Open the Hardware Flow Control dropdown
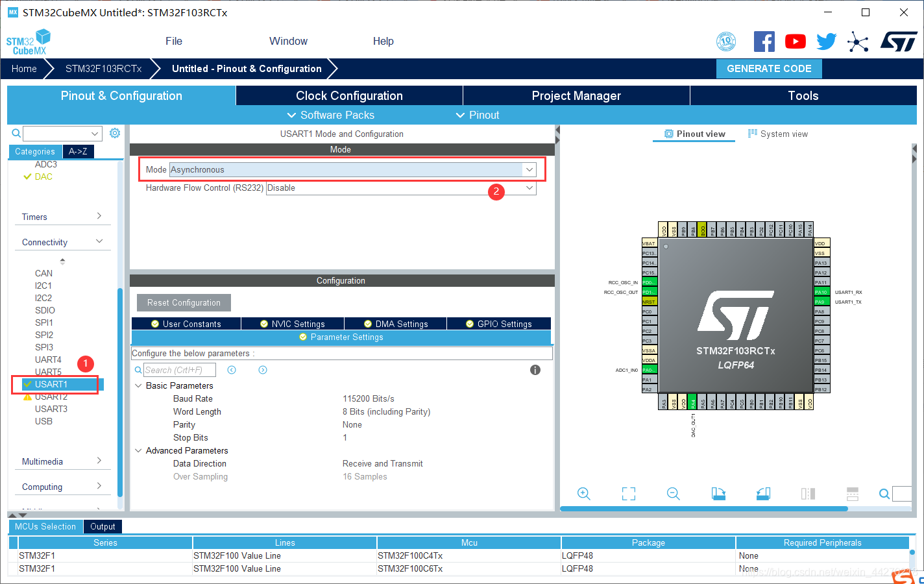 (x=401, y=188)
